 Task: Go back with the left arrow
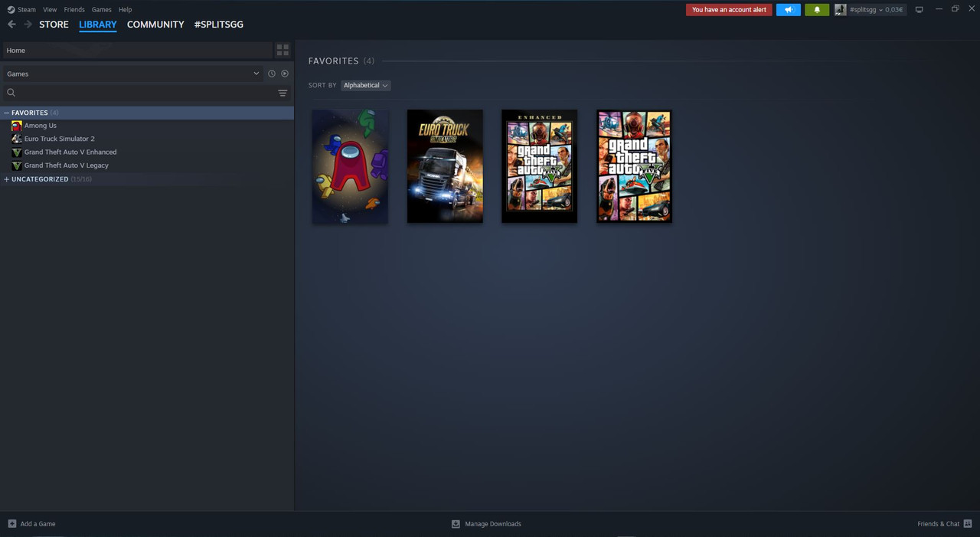pos(11,25)
